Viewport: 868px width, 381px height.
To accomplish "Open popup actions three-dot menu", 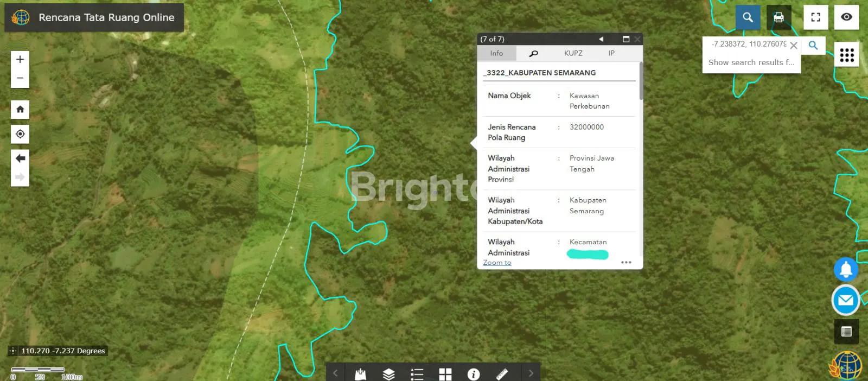I will [x=626, y=262].
